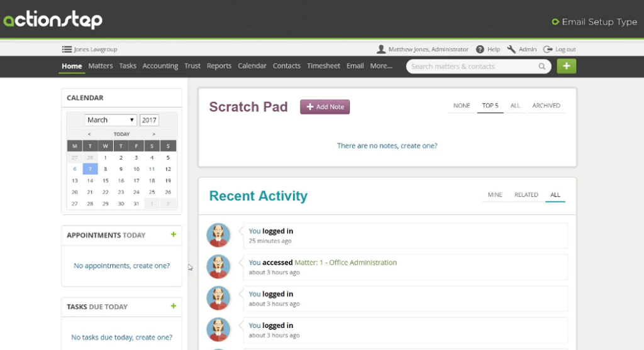Open the Timesheet menu
Viewport: 644px width, 350px height.
click(x=323, y=65)
